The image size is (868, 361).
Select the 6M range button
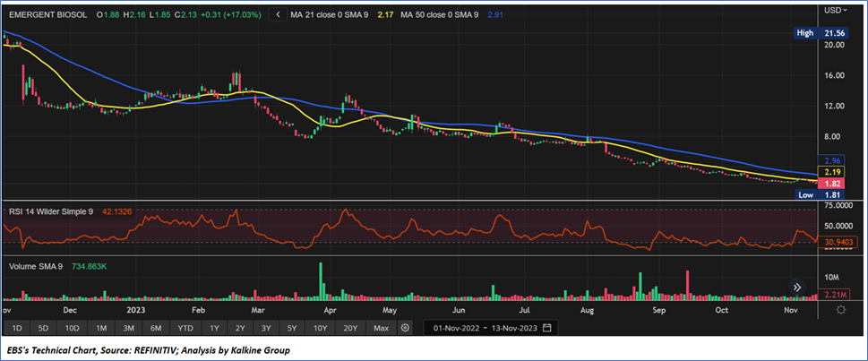pyautogui.click(x=155, y=327)
